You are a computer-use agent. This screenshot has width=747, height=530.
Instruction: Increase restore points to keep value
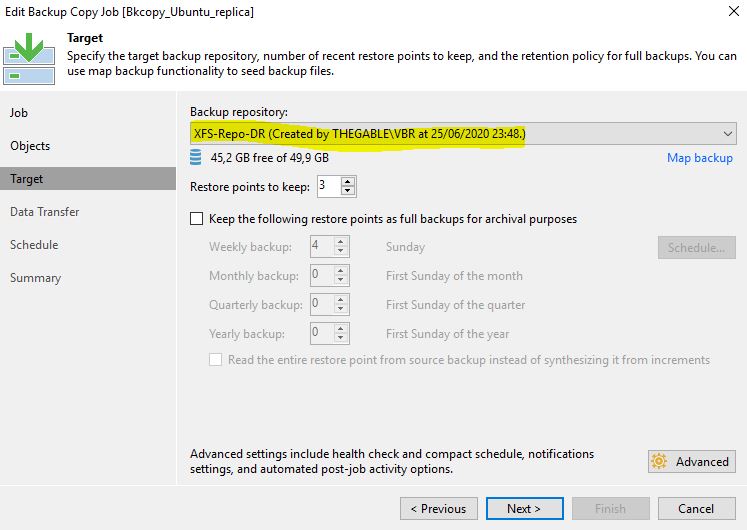[x=348, y=182]
